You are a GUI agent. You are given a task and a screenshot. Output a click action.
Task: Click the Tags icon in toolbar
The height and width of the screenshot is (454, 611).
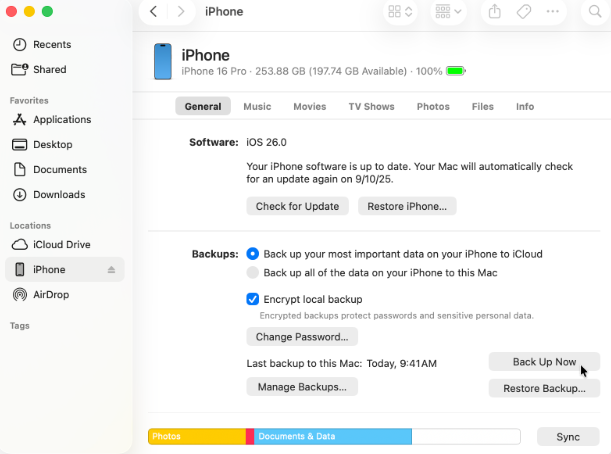[524, 12]
